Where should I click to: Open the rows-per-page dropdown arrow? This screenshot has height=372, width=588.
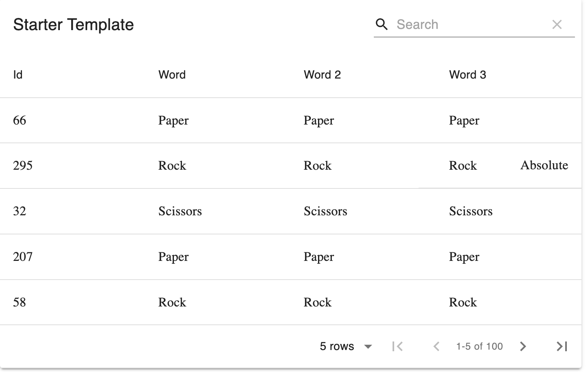pos(368,346)
